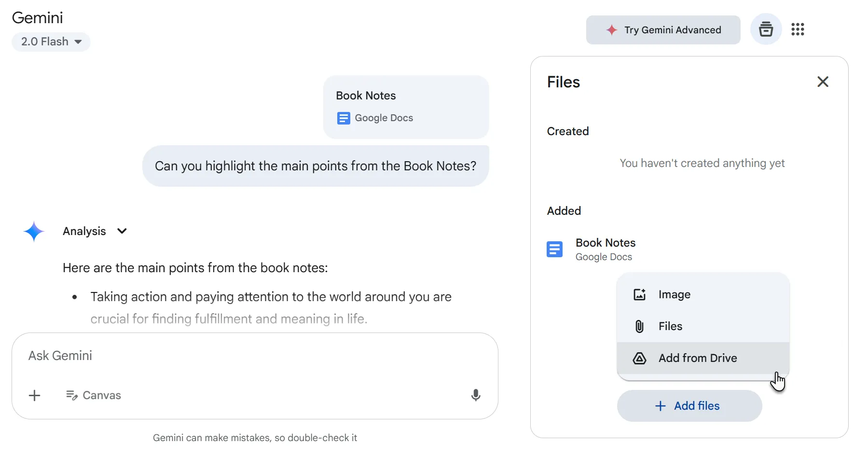Screen dimensions: 868x457
Task: Select the Book Notes item under Added
Action: (x=605, y=249)
